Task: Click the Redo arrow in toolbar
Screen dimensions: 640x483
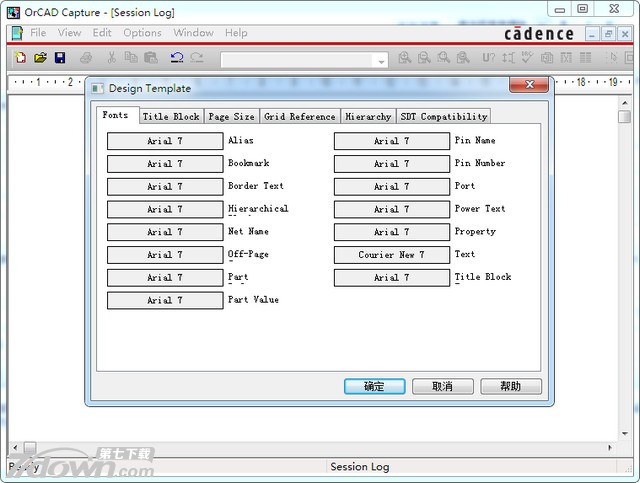Action: [197, 58]
